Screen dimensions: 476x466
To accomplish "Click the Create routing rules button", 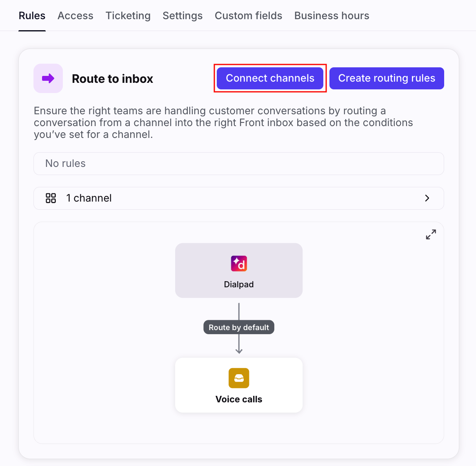I will point(387,78).
